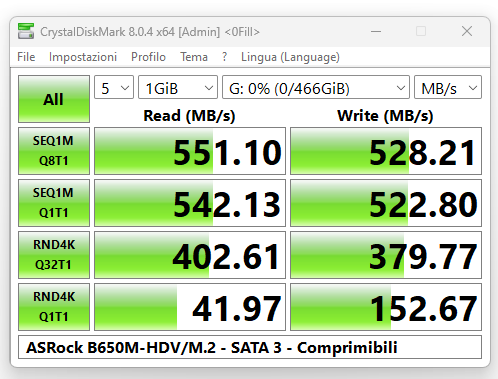
Task: Run the RND4K Q32T1 benchmark
Action: 54,255
